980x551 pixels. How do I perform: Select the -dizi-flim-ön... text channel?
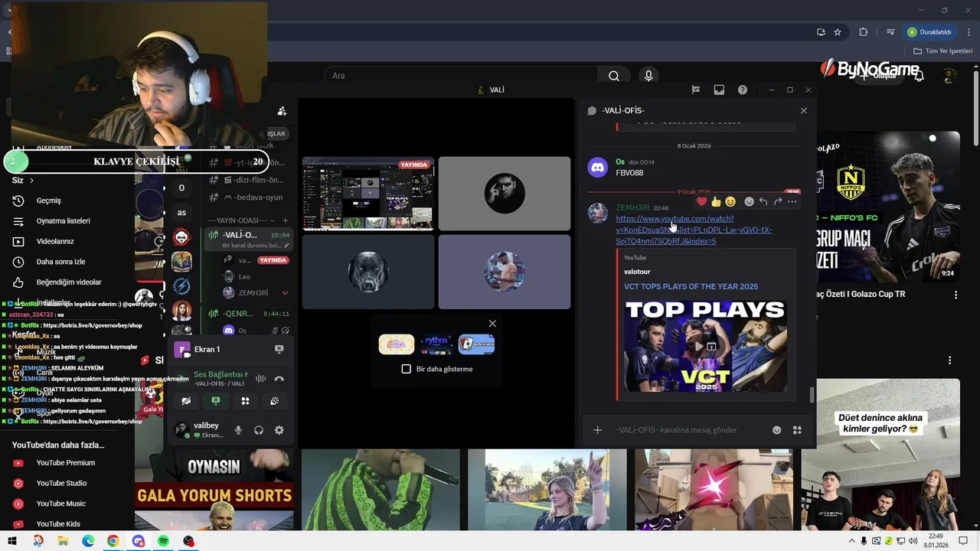point(249,180)
